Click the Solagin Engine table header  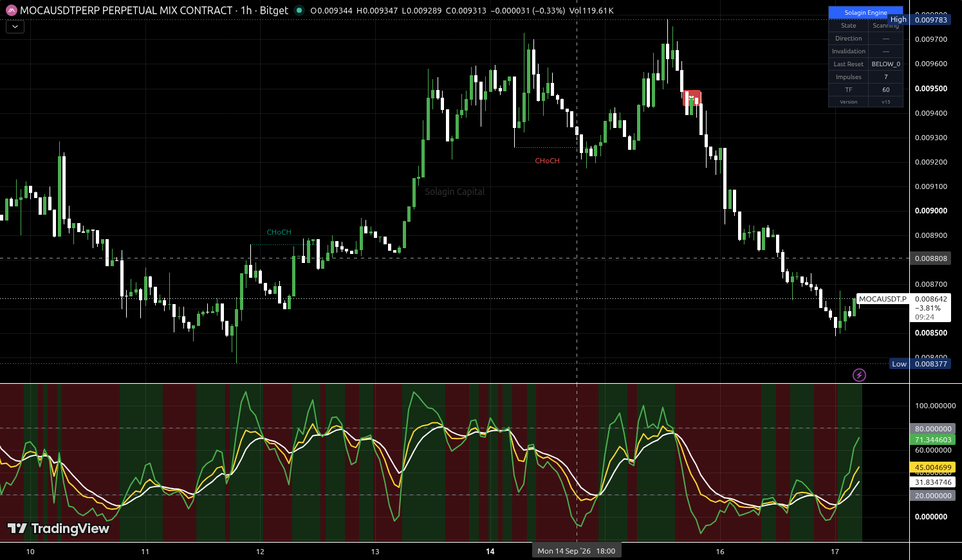pos(865,12)
